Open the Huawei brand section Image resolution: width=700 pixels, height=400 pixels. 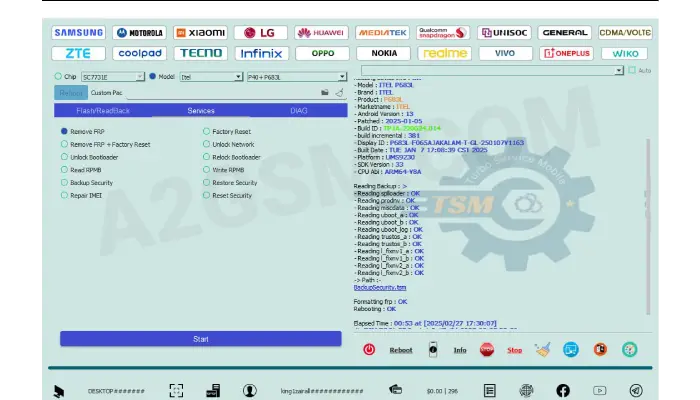321,33
